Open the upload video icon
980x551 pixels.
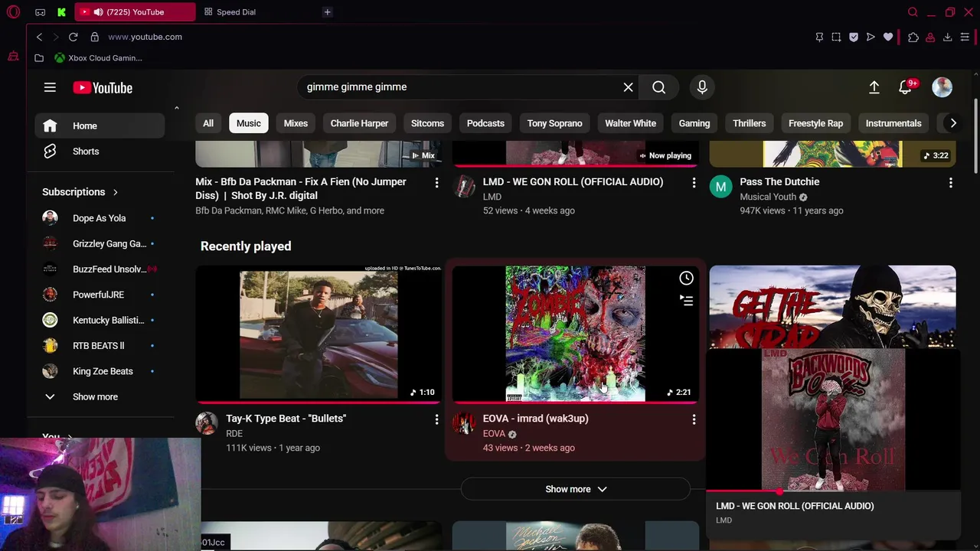tap(874, 87)
